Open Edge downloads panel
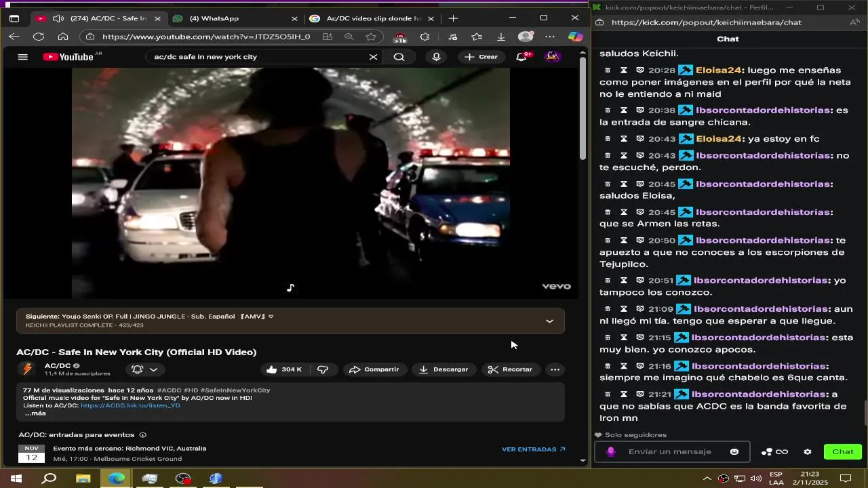 pos(500,37)
